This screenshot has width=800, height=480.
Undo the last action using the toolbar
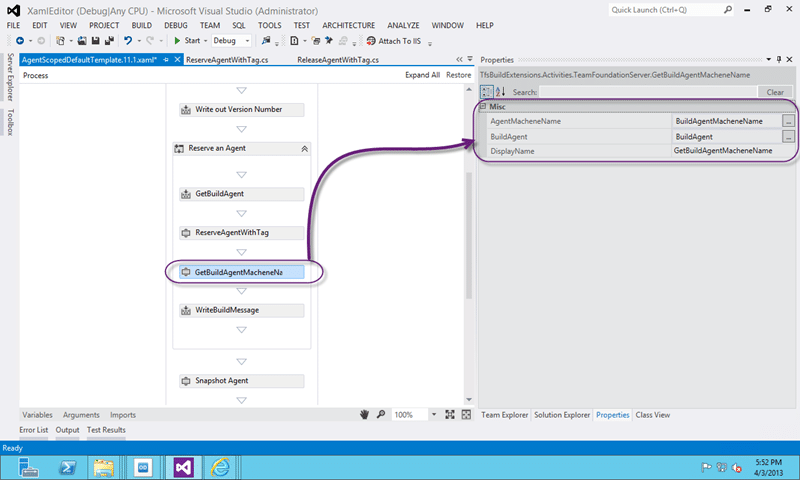pos(128,41)
